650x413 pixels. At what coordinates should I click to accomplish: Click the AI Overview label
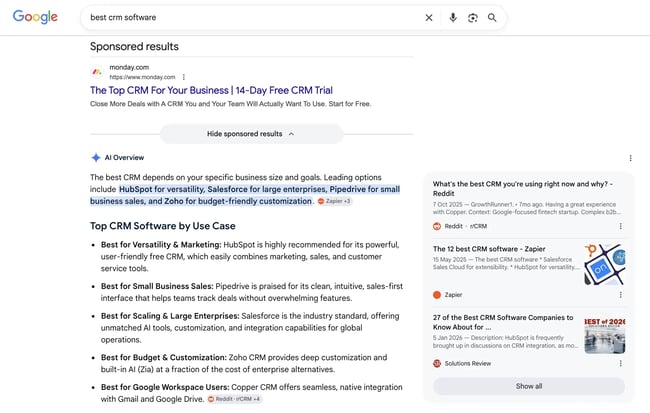[x=124, y=158]
